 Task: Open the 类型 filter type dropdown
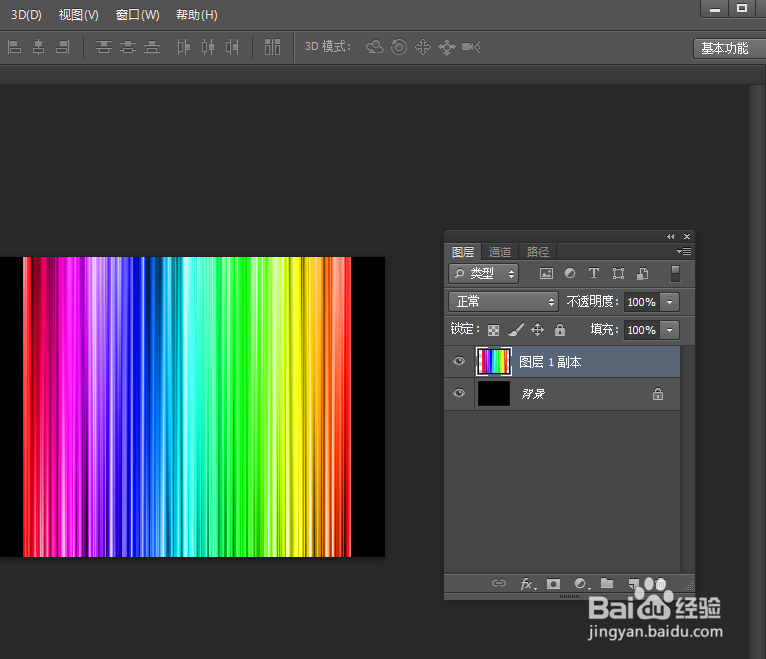pos(483,274)
